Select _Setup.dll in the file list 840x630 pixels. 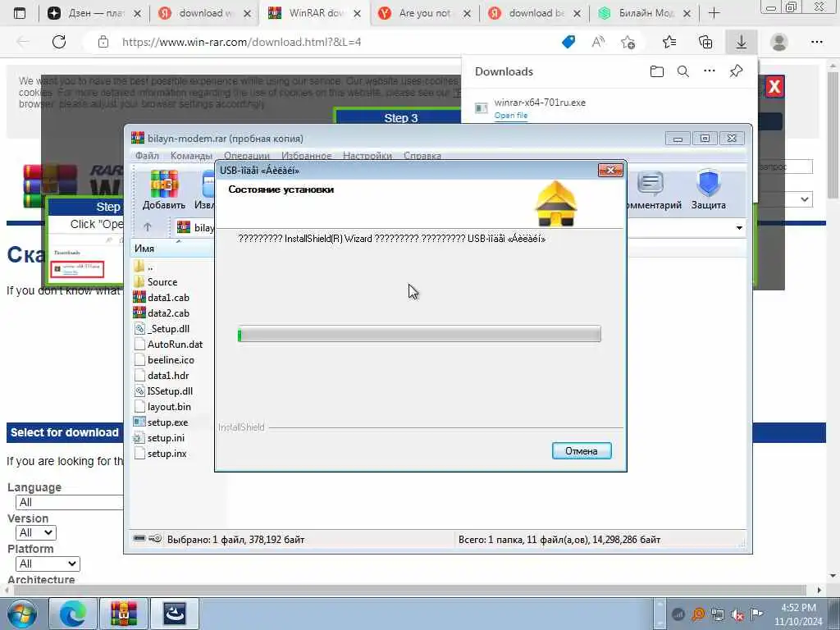pos(167,328)
